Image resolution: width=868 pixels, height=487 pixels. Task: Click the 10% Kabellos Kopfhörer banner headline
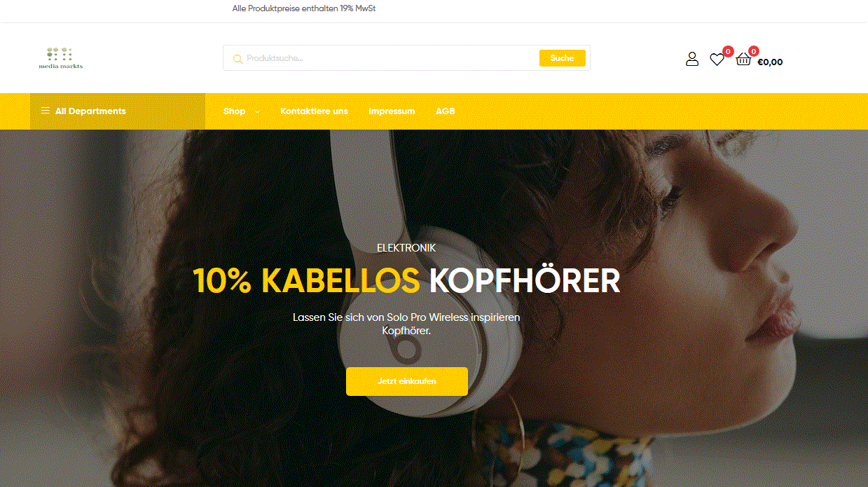tap(406, 280)
